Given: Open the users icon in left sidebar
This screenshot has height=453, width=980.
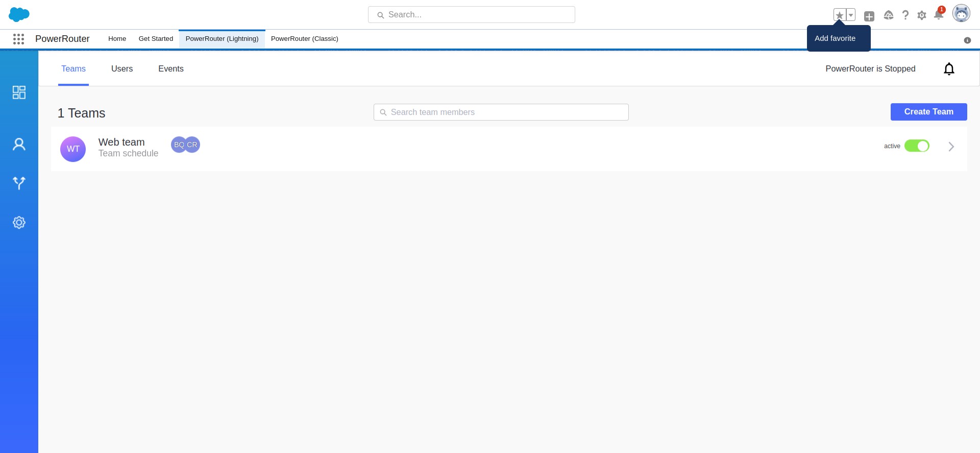Looking at the screenshot, I should pyautogui.click(x=19, y=145).
